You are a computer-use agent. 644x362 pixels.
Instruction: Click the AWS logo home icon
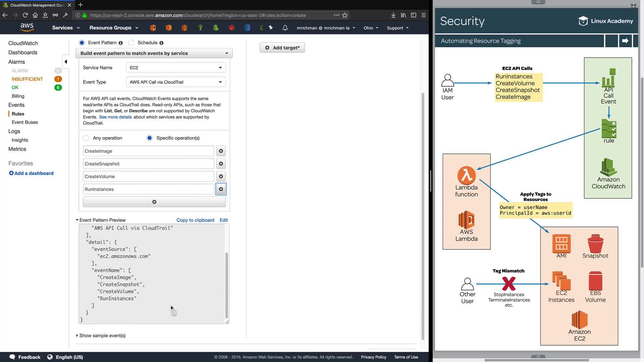(27, 27)
